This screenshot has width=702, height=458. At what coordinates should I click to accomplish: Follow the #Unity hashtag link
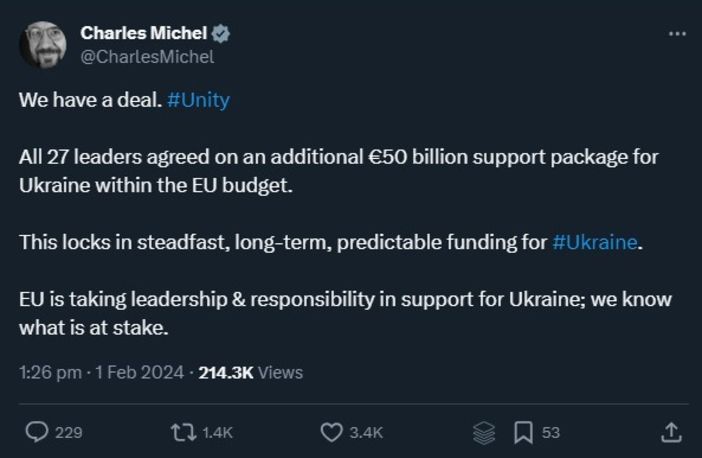[199, 102]
